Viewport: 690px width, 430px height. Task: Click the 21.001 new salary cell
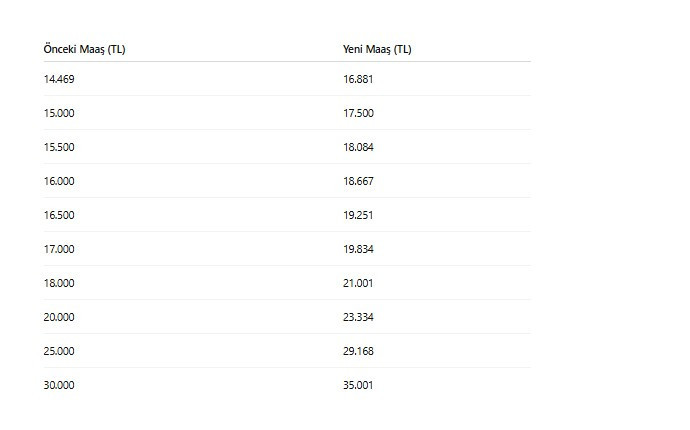tap(358, 283)
